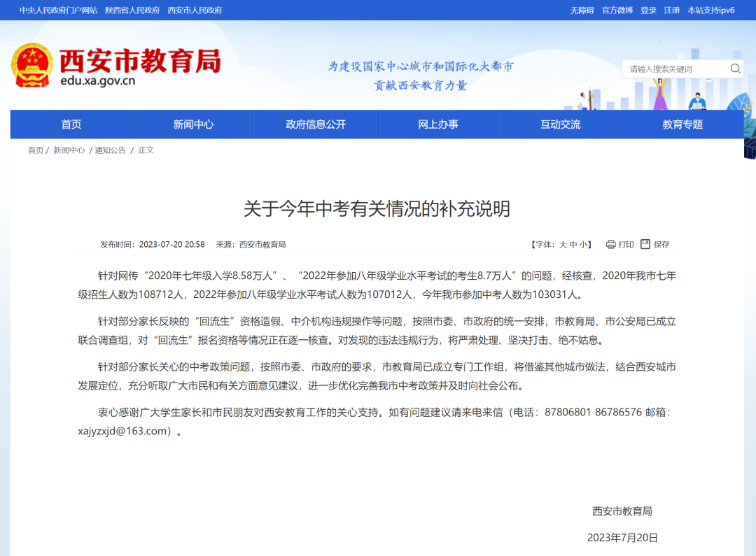The image size is (756, 556).
Task: Open the 官方微博 official Weibo page
Action: (x=617, y=10)
